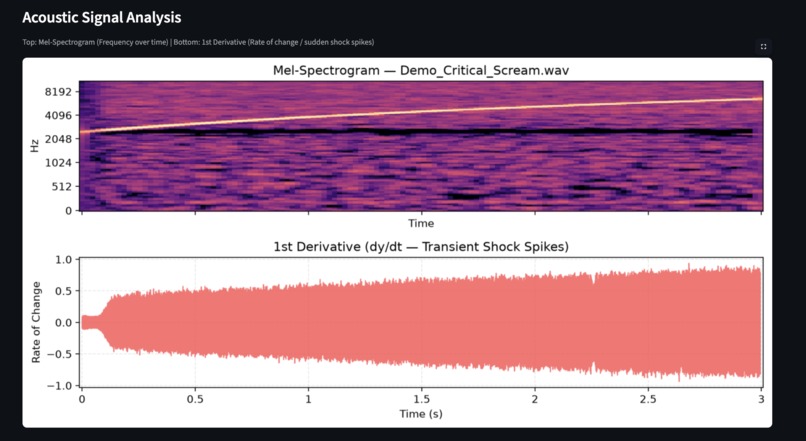Click the '1st Derivative (dy/dt — Transient Shock Spikes)' title
The image size is (806, 441).
(x=421, y=247)
